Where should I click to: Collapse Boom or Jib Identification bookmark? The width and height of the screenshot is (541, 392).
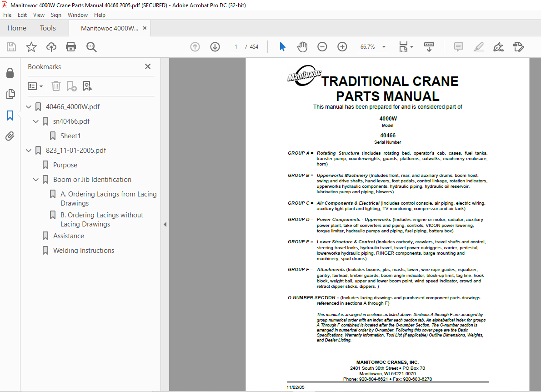[x=36, y=180]
